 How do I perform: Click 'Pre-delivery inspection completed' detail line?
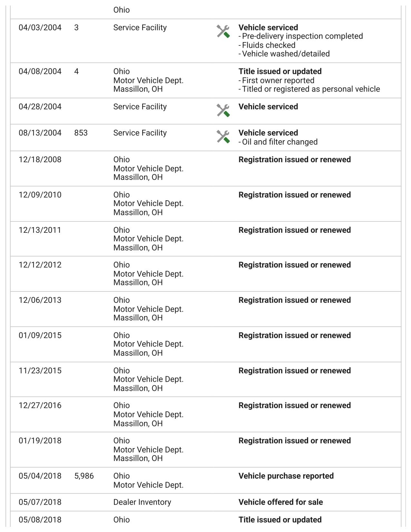[x=301, y=36]
